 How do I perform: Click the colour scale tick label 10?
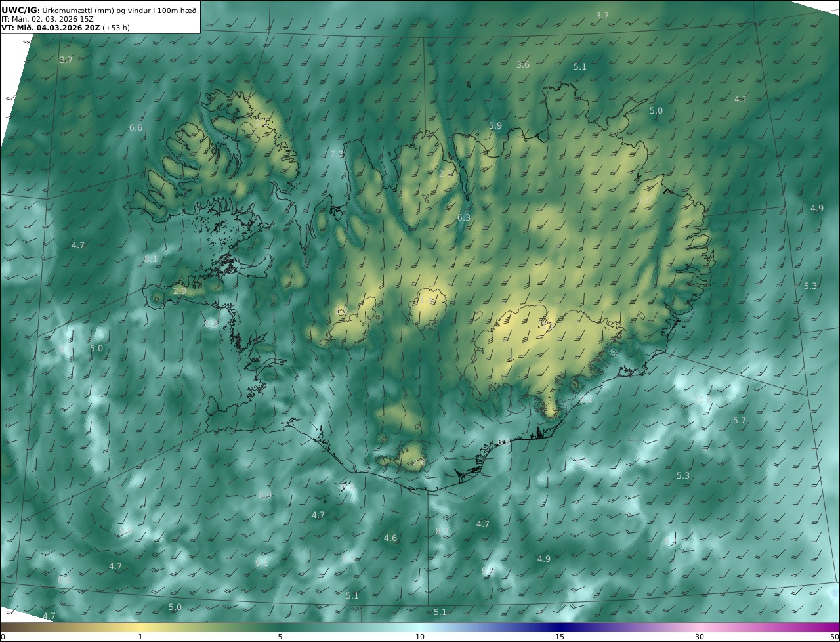[420, 637]
